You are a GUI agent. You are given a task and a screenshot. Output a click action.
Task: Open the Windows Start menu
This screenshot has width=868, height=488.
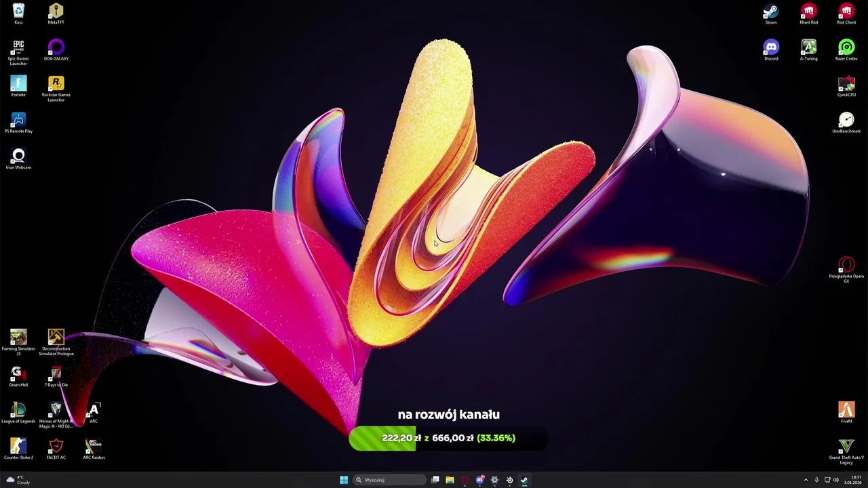[x=344, y=480]
